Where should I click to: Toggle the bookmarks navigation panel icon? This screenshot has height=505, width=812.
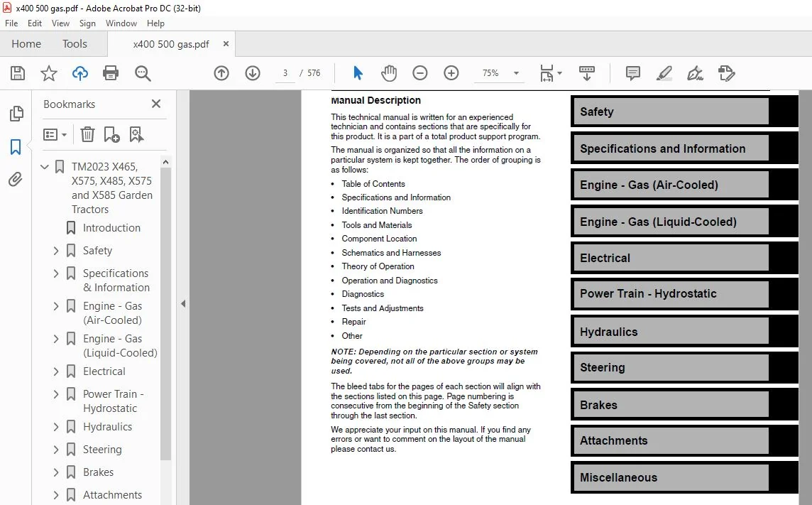(16, 147)
